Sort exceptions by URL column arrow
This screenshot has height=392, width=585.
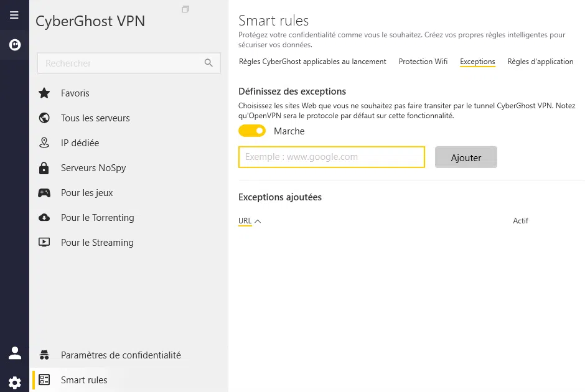tap(258, 221)
